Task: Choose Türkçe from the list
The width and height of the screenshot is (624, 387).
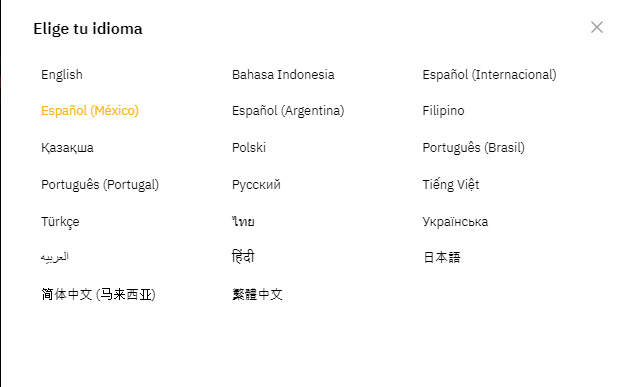Action: (60, 221)
